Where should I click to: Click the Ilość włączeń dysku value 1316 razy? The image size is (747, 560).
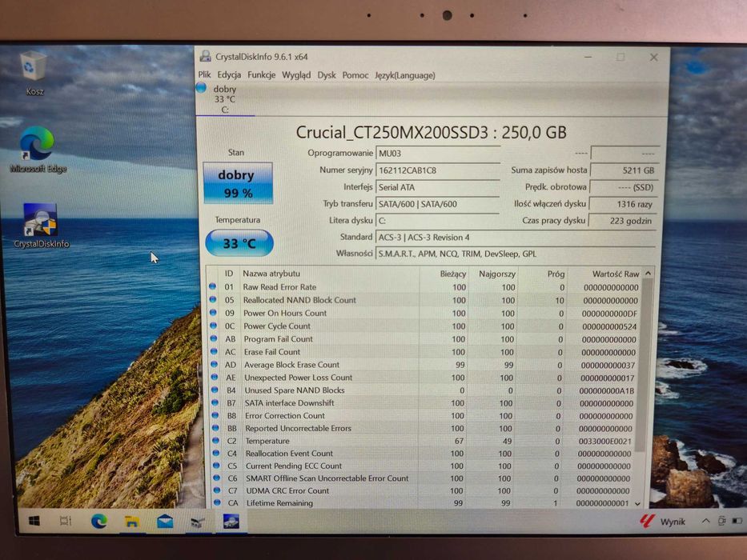coord(623,204)
